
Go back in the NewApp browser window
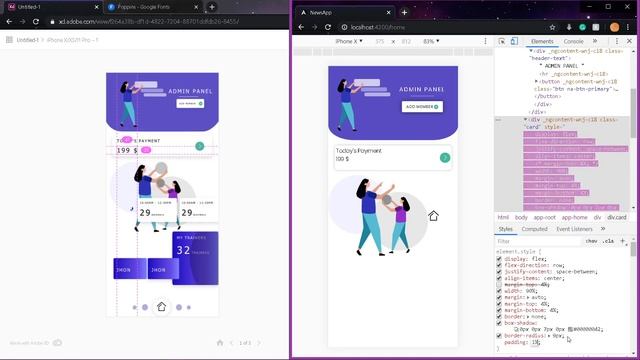[x=301, y=27]
